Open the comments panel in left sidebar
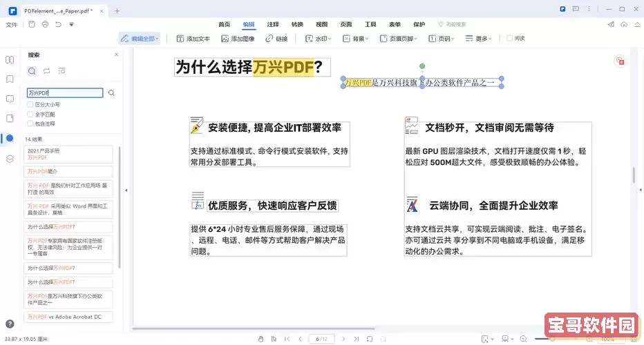The image size is (644, 345). [10, 99]
